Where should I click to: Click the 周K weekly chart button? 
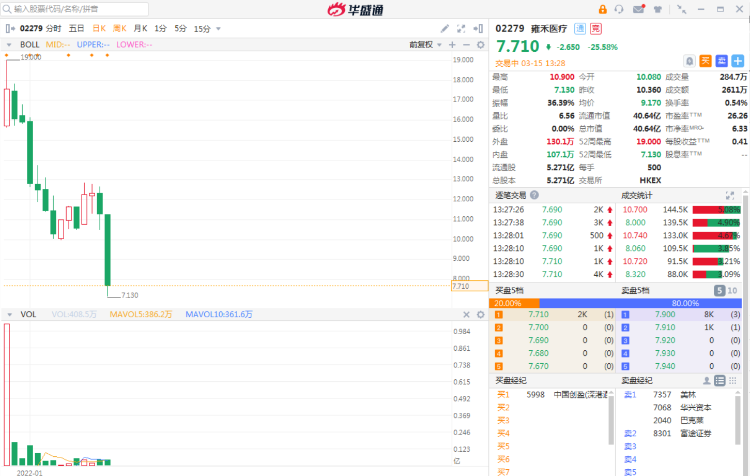coord(120,29)
